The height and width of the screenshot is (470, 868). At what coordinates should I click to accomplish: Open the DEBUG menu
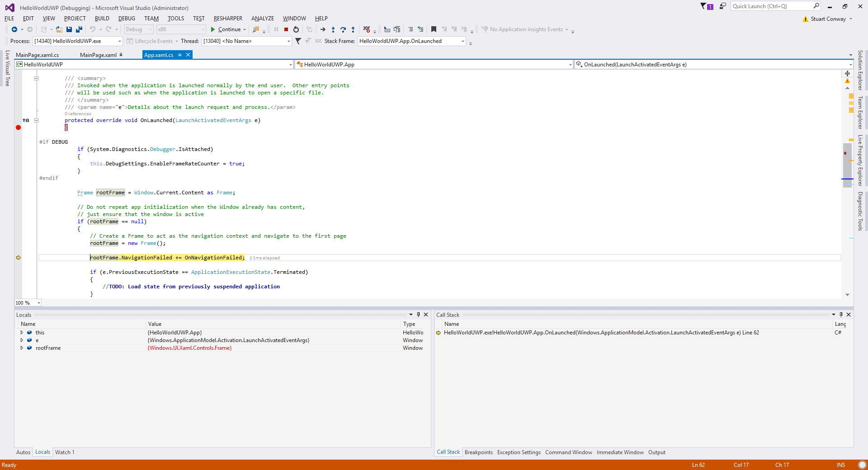pos(127,19)
